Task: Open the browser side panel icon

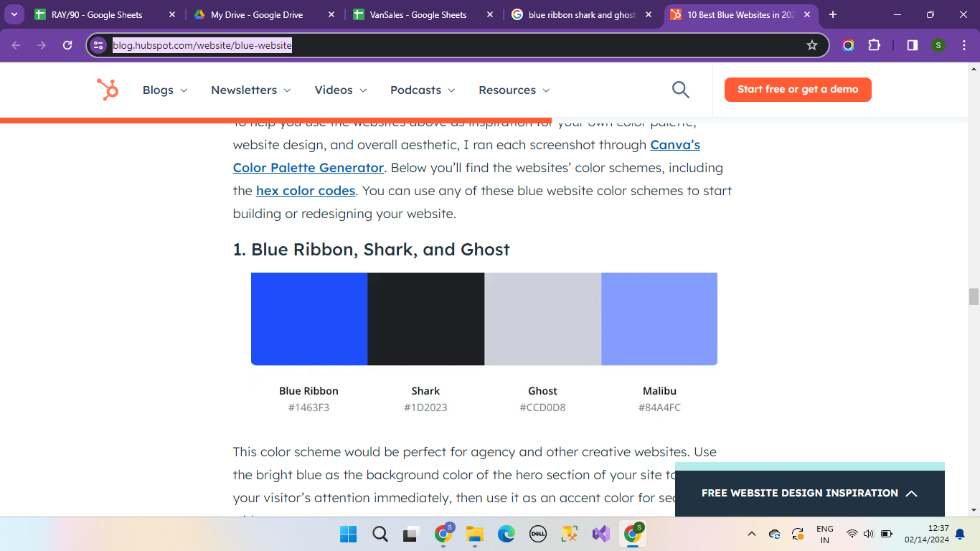Action: (912, 45)
